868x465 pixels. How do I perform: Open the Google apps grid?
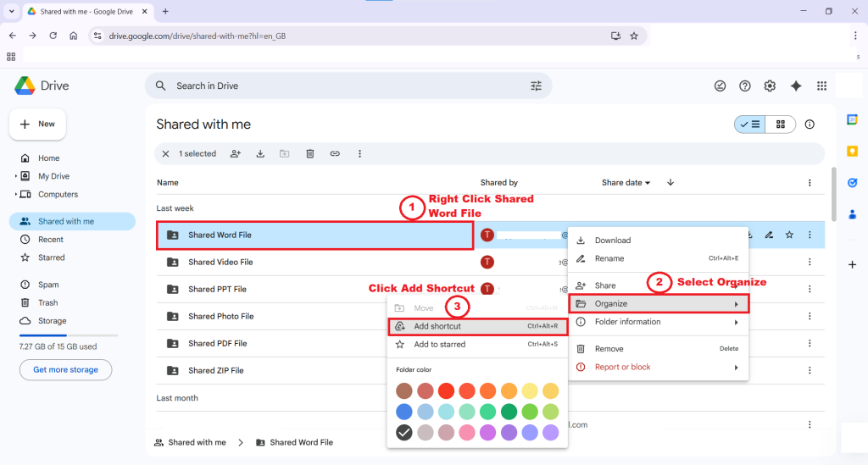[x=821, y=86]
